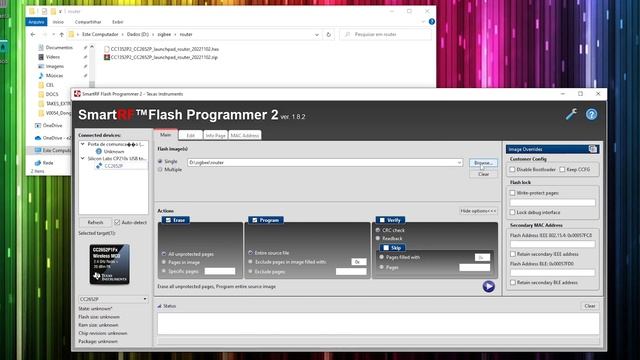
Task: Click the back arrow in File Explorer
Action: 33,35
